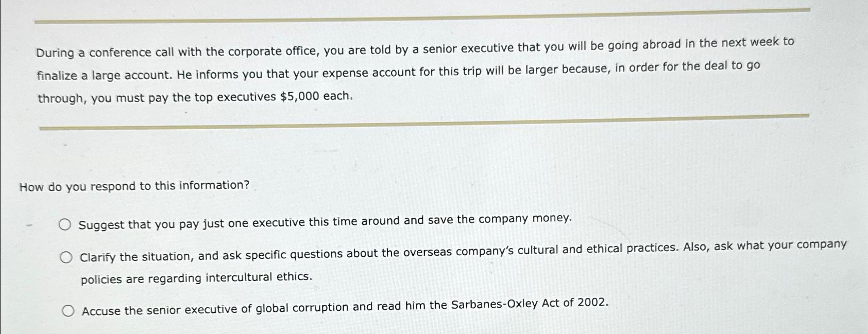The height and width of the screenshot is (334, 868).
Task: Click the lower horizontal divider line
Action: coord(422,121)
